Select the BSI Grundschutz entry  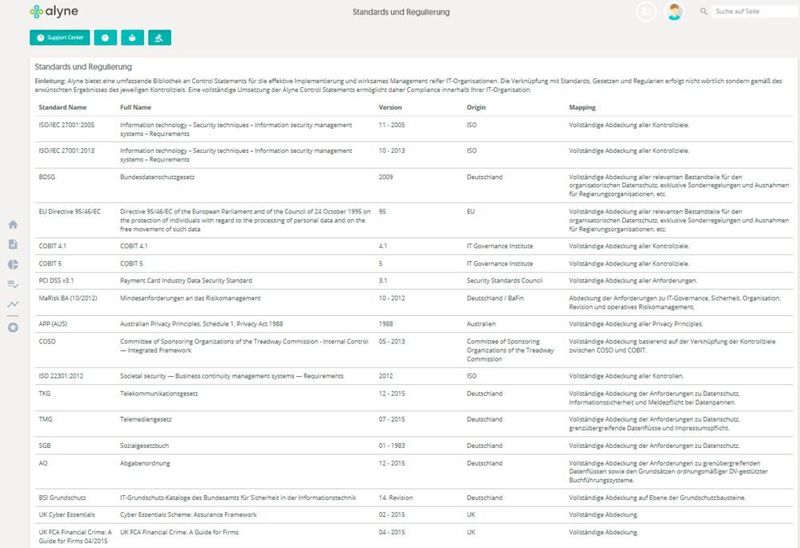[62, 497]
